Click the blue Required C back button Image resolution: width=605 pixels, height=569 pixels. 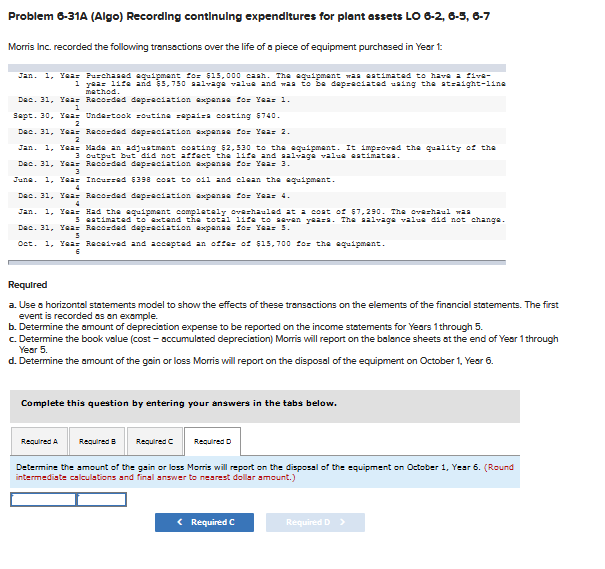pos(204,522)
